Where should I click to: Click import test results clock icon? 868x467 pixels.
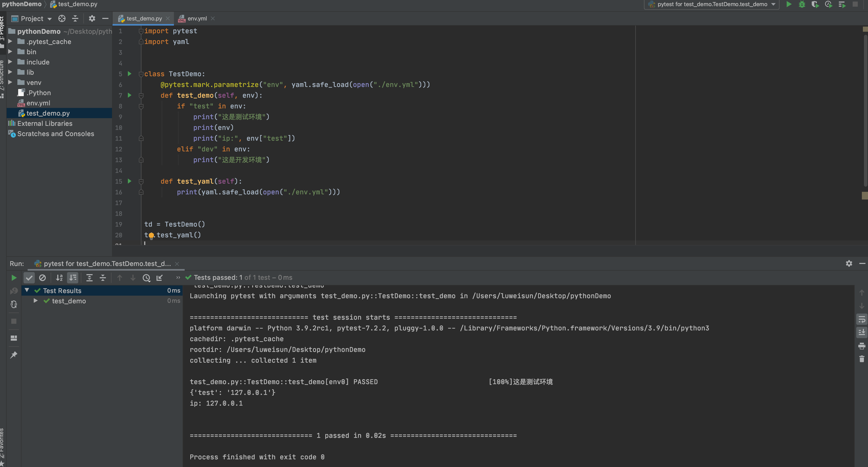(x=146, y=278)
